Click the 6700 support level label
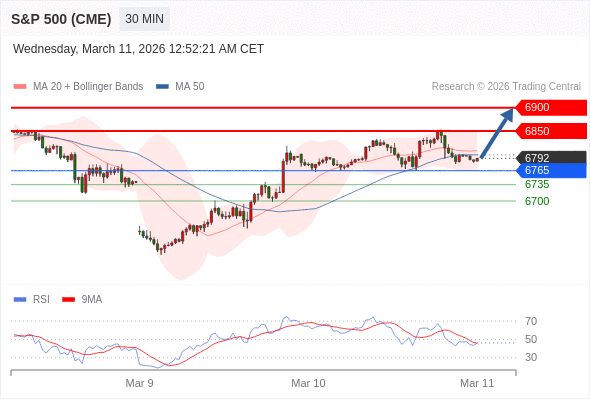 (x=537, y=201)
